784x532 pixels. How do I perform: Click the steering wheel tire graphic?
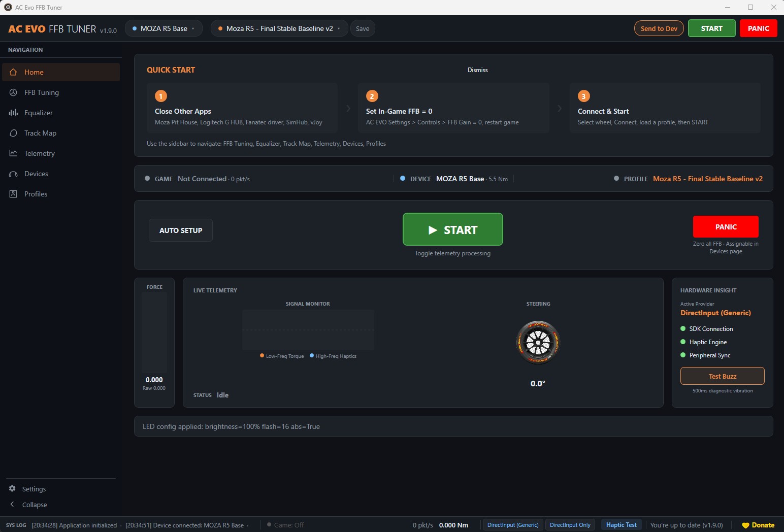coord(538,343)
